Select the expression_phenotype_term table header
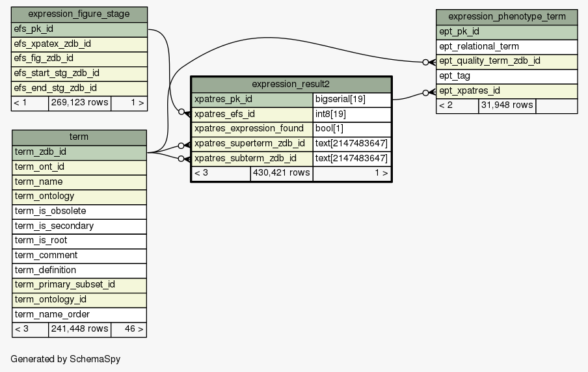Viewport: 588px width, 372px height. click(507, 17)
